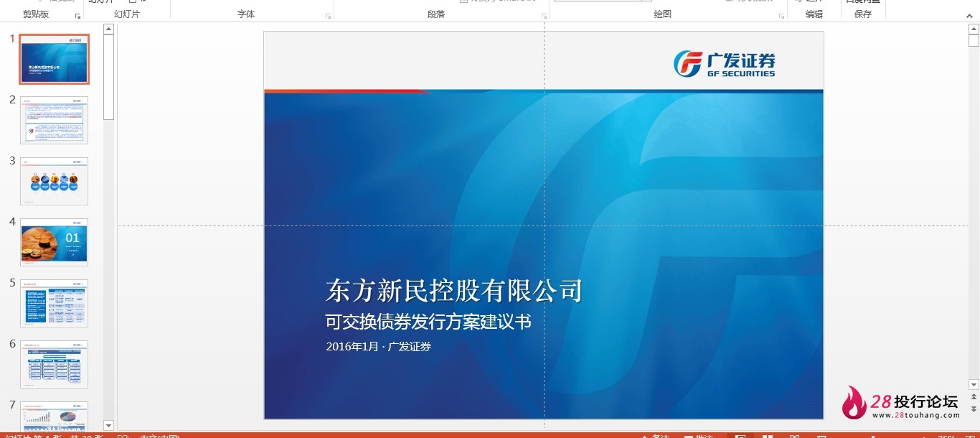980x438 pixels.
Task: Click thumbnail panel scroll up arrow
Action: click(108, 29)
